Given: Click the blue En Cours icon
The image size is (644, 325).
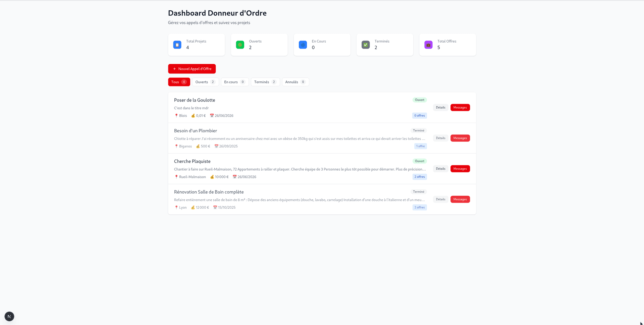Looking at the screenshot, I should pyautogui.click(x=303, y=45).
